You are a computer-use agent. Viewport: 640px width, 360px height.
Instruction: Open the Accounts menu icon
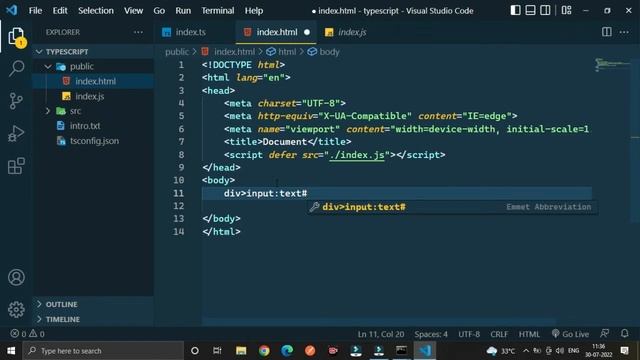(x=16, y=278)
